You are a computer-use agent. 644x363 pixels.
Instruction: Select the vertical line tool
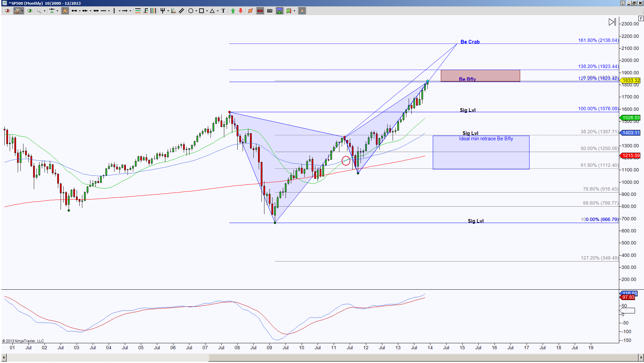[x=114, y=11]
